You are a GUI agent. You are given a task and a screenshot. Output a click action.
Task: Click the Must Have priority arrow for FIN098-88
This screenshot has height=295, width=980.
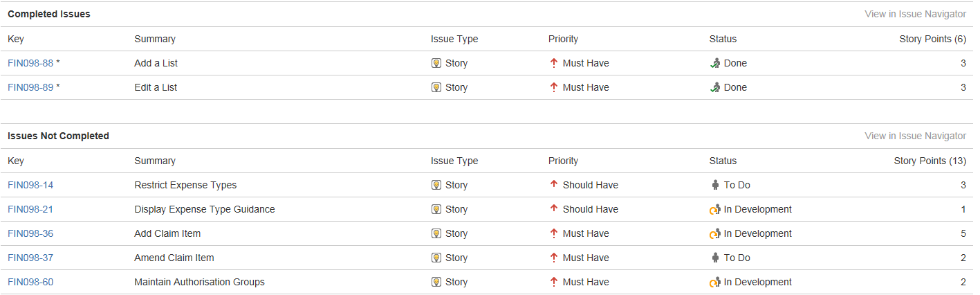(553, 63)
